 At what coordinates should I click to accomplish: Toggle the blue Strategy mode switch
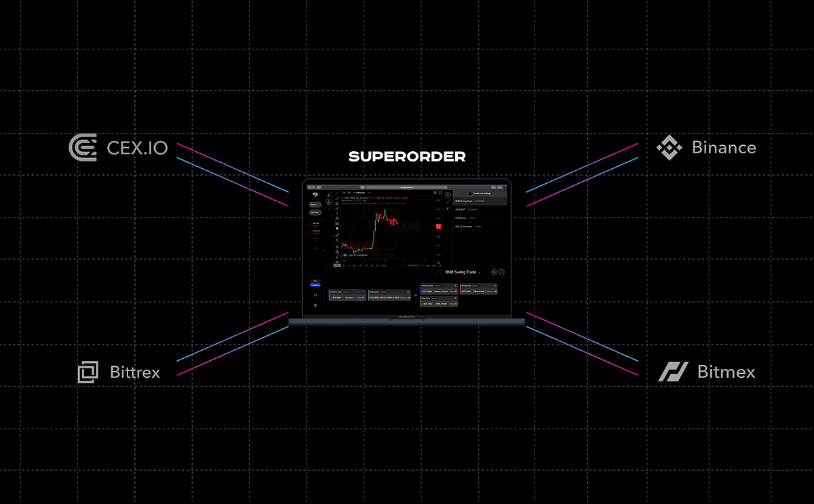pyautogui.click(x=315, y=285)
